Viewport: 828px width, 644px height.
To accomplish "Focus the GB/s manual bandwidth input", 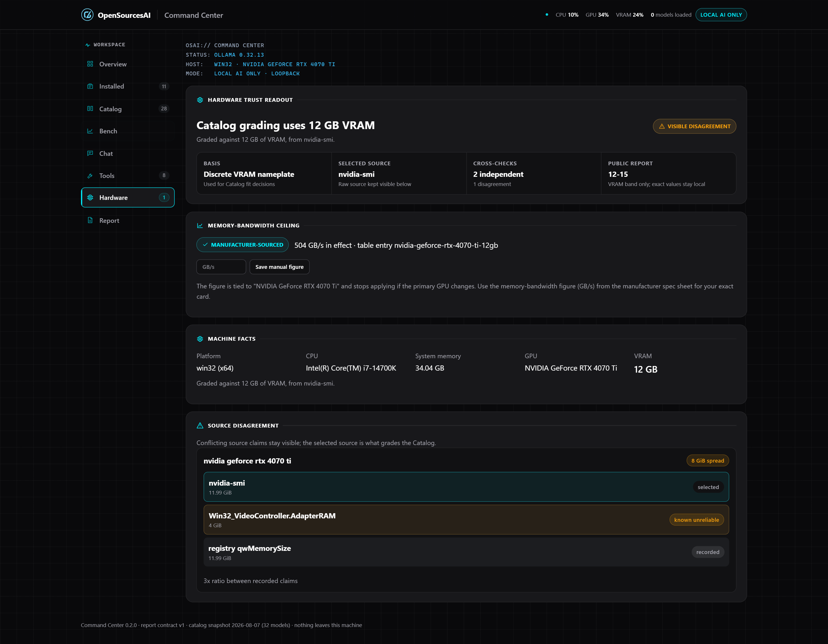I will (221, 267).
